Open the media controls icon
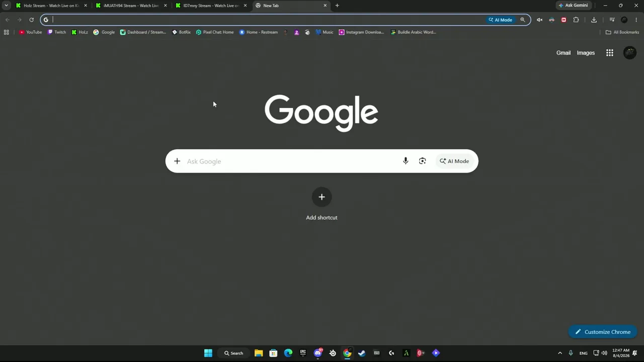Image resolution: width=644 pixels, height=362 pixels. click(x=612, y=20)
